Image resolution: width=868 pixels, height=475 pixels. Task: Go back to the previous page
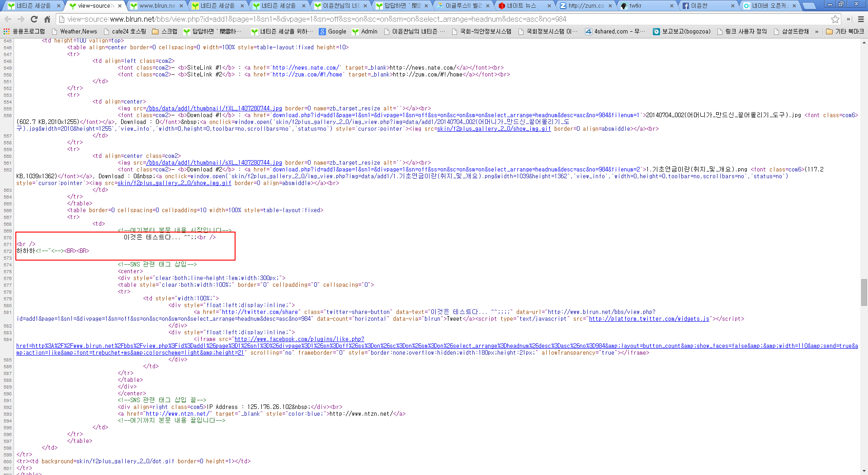click(x=8, y=19)
